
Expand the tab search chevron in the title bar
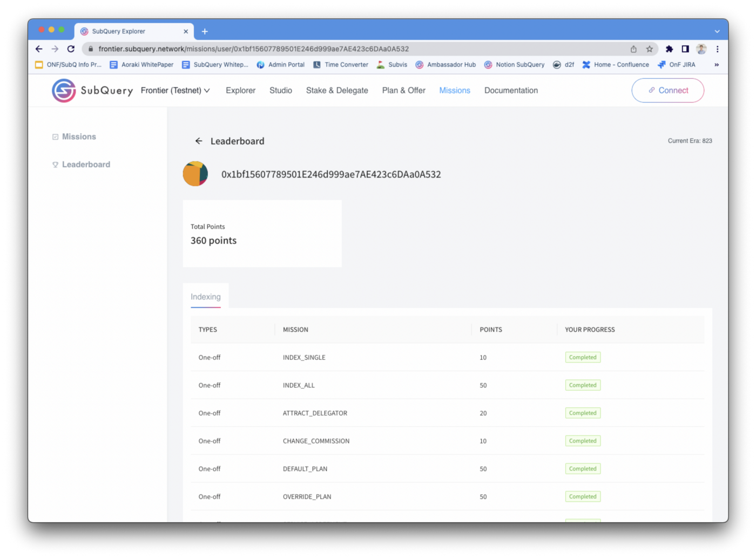[x=717, y=31]
